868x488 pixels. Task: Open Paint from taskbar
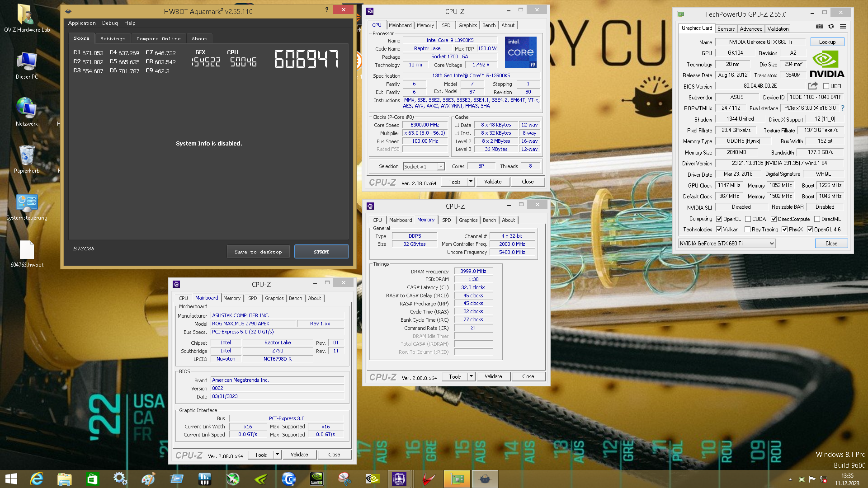pos(148,479)
